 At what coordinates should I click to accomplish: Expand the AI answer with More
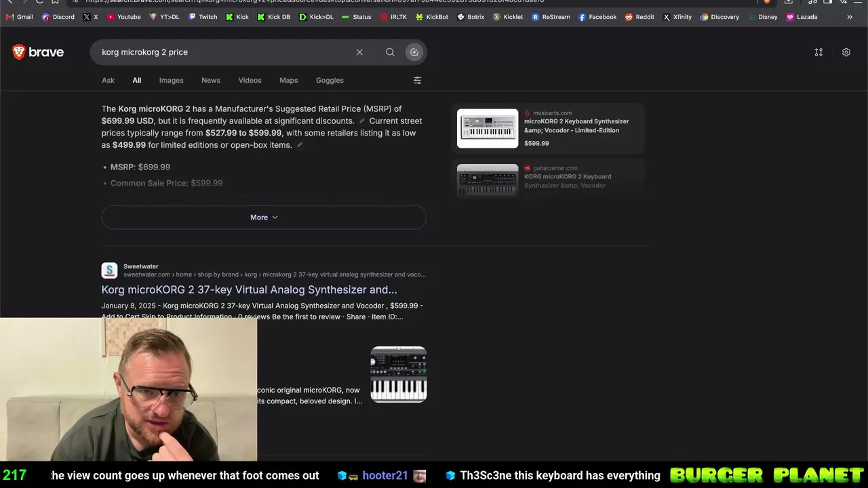264,218
